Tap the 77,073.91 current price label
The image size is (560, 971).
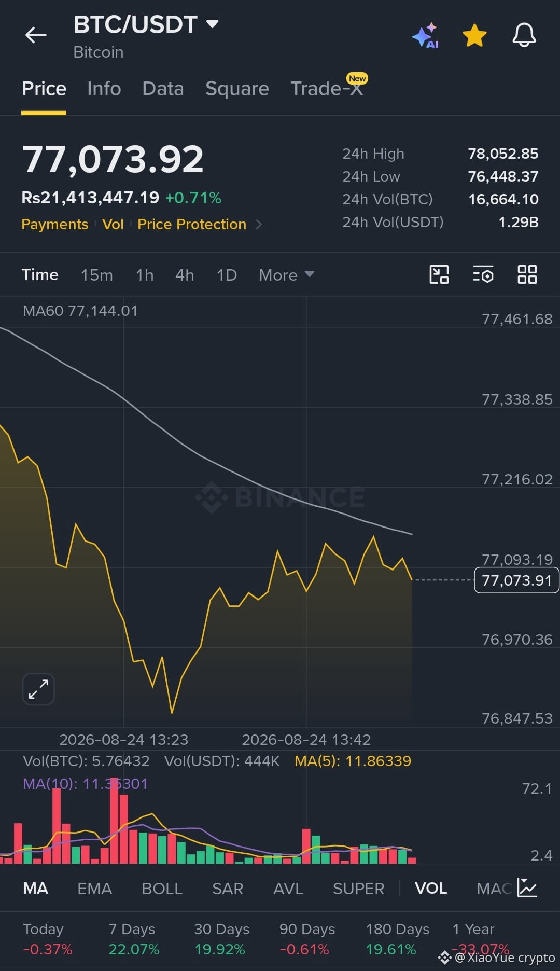pyautogui.click(x=516, y=580)
